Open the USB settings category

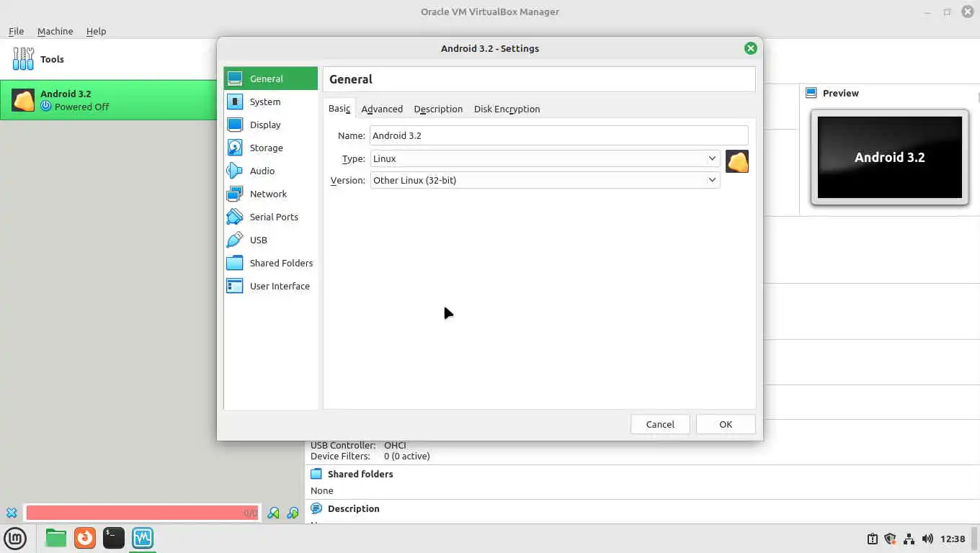[x=270, y=240]
